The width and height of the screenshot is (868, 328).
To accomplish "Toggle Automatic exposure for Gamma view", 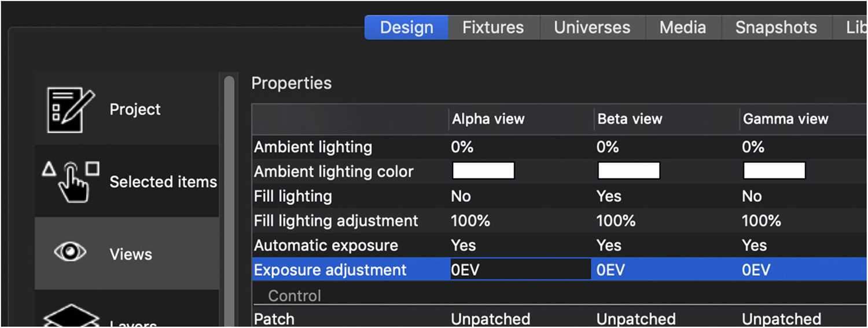I will point(755,246).
